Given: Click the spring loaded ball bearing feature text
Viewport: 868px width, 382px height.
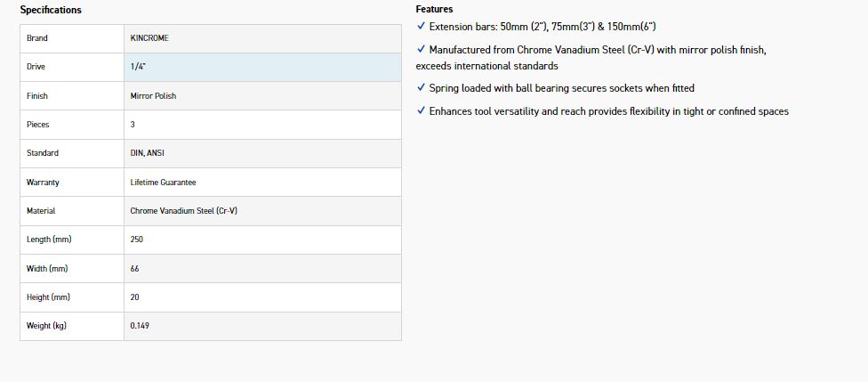Looking at the screenshot, I should click(561, 88).
